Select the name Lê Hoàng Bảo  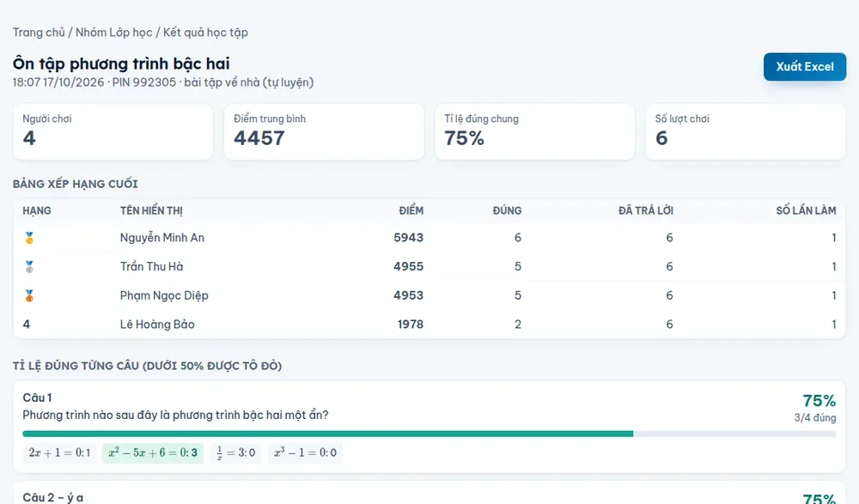[157, 325]
